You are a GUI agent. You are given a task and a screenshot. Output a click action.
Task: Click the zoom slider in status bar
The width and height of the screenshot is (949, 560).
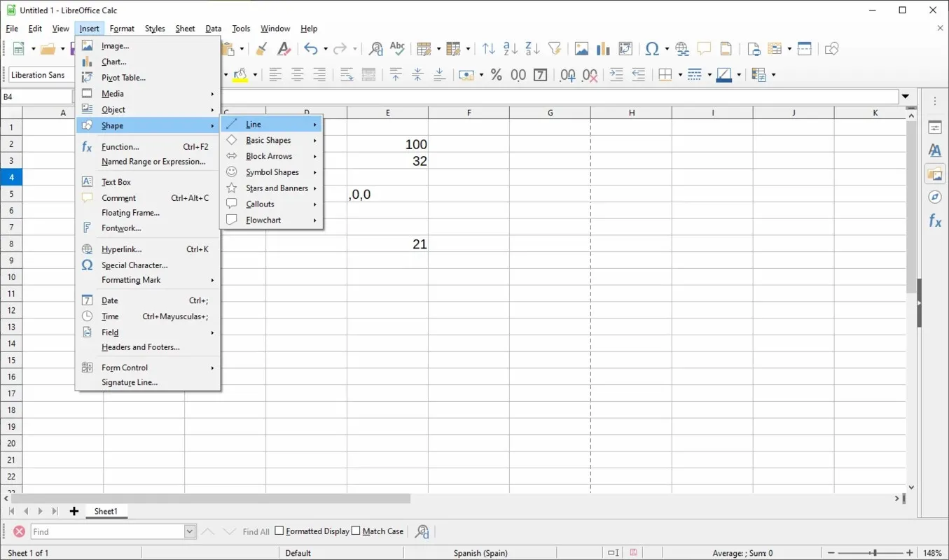[x=873, y=553]
